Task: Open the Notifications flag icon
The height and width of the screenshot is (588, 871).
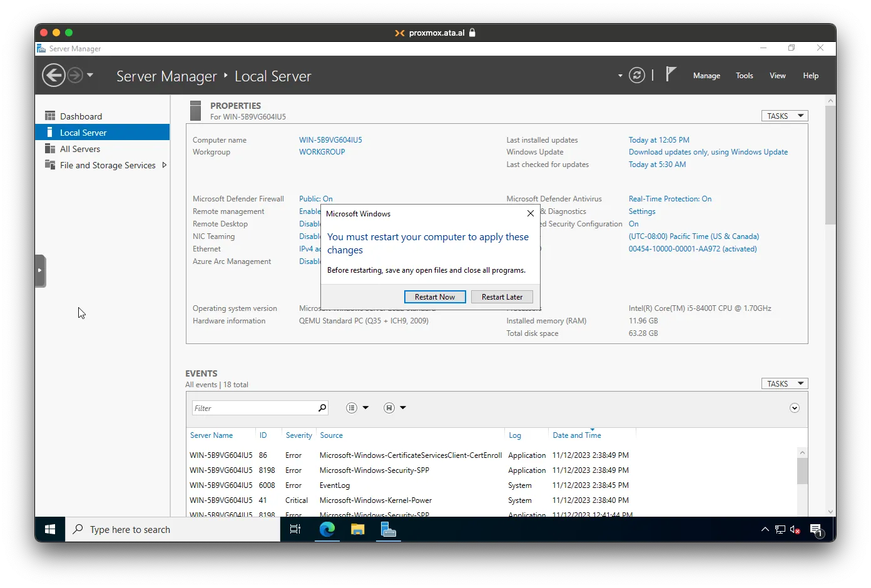Action: pos(671,74)
